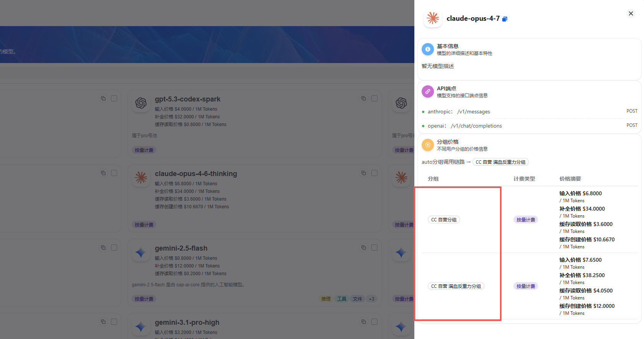Click the Gemini logo on gemini-2.5-flash card
The width and height of the screenshot is (644, 339).
(141, 252)
